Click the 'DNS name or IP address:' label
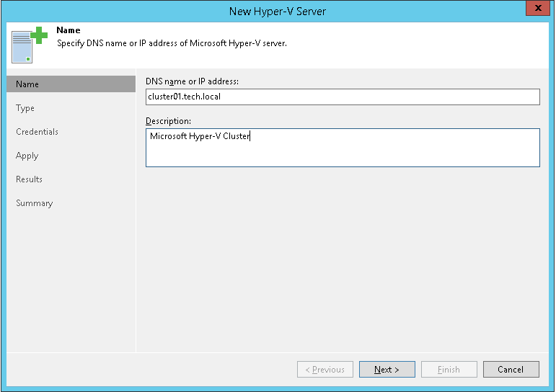 [x=193, y=81]
